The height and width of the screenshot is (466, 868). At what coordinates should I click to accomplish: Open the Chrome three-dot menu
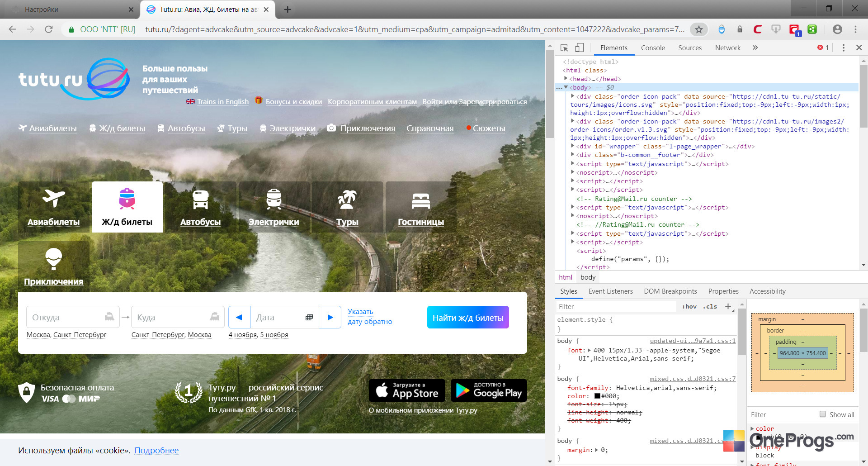click(x=855, y=29)
